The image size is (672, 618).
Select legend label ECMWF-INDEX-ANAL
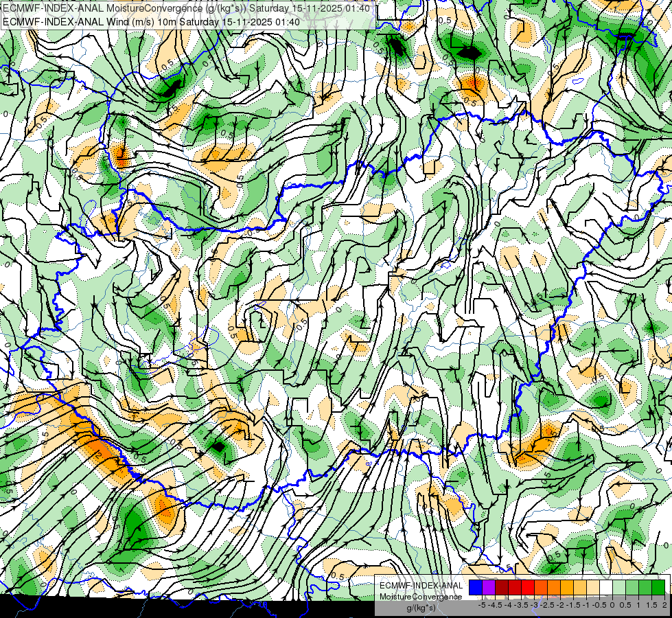tap(421, 586)
